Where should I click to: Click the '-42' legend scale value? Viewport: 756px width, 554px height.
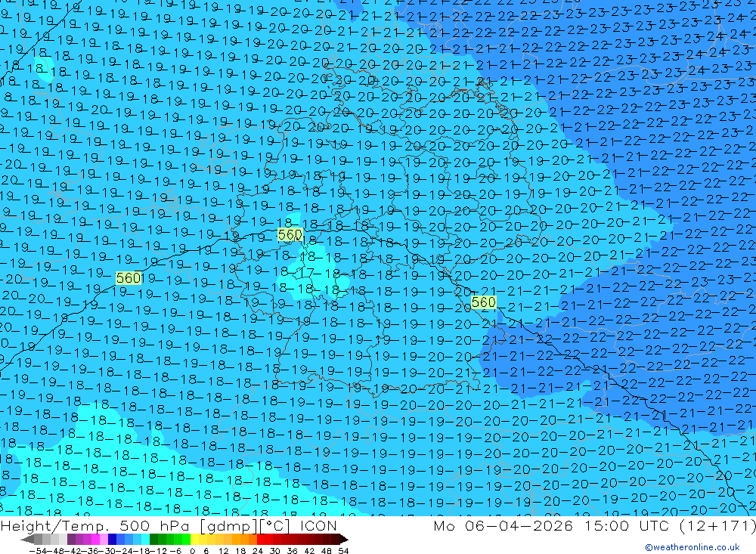point(73,551)
